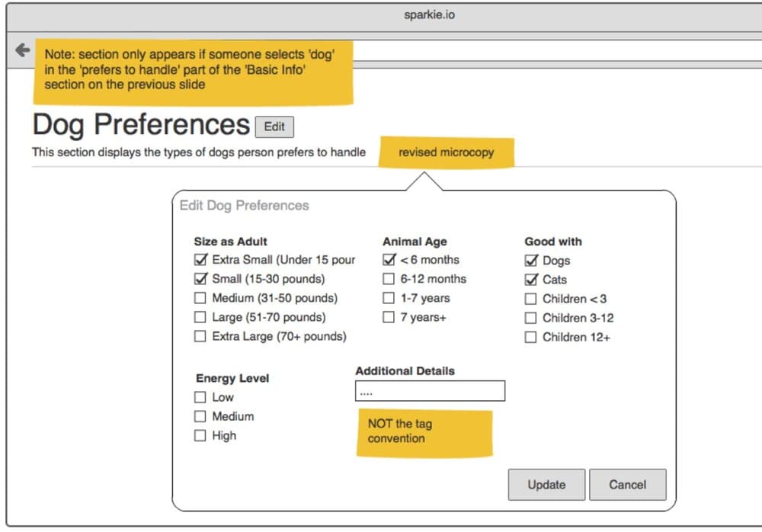Select Children 12+ checkbox
This screenshot has width=762, height=532.
(531, 337)
